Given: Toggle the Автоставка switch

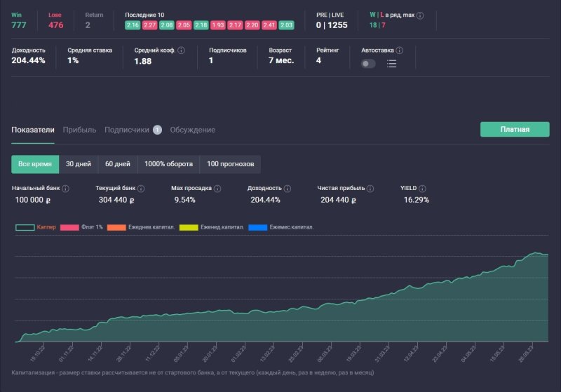Looking at the screenshot, I should click(x=368, y=64).
